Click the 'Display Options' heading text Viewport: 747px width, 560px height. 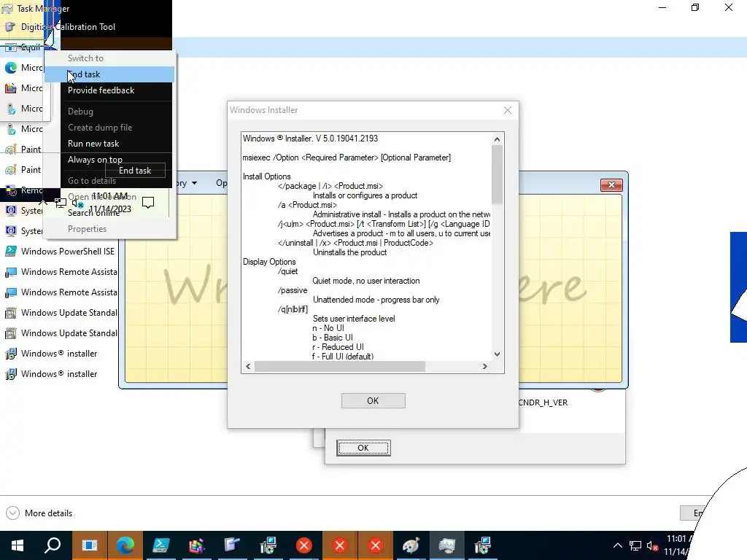[269, 262]
